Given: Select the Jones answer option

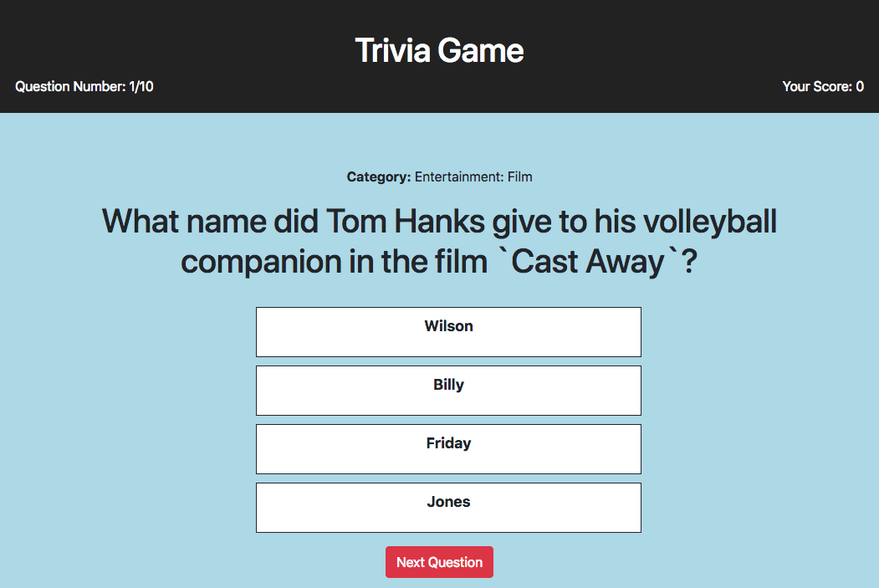Looking at the screenshot, I should (x=448, y=507).
